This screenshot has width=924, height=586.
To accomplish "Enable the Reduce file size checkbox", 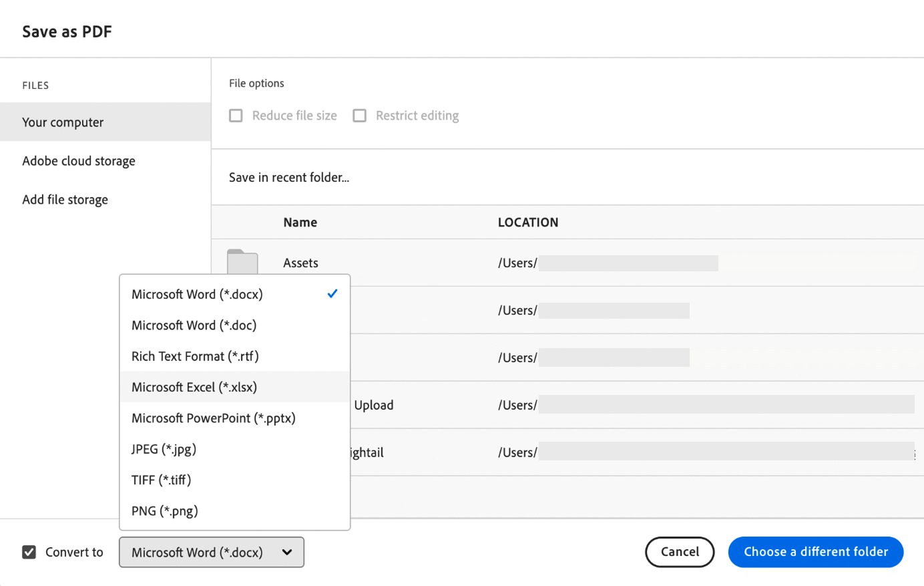I will coord(236,116).
